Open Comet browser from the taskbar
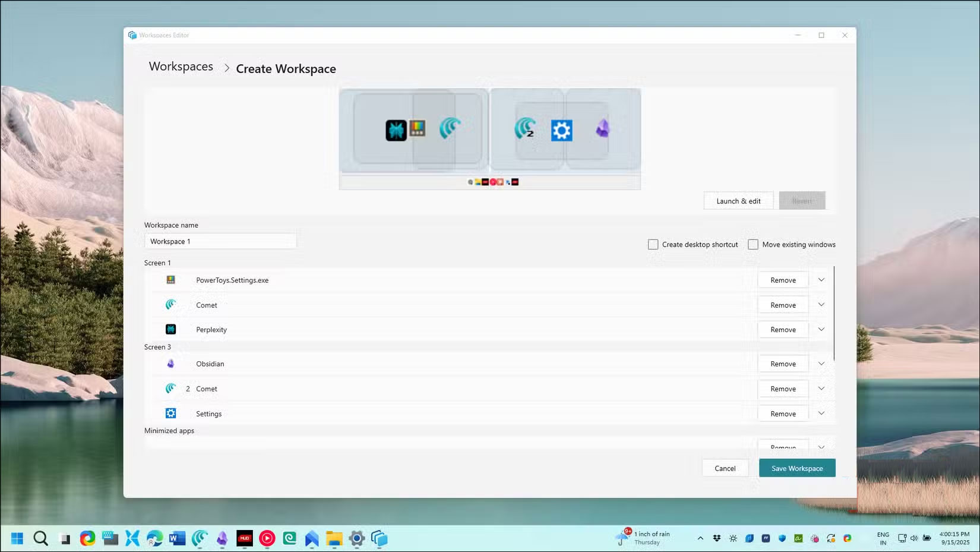 [199, 538]
